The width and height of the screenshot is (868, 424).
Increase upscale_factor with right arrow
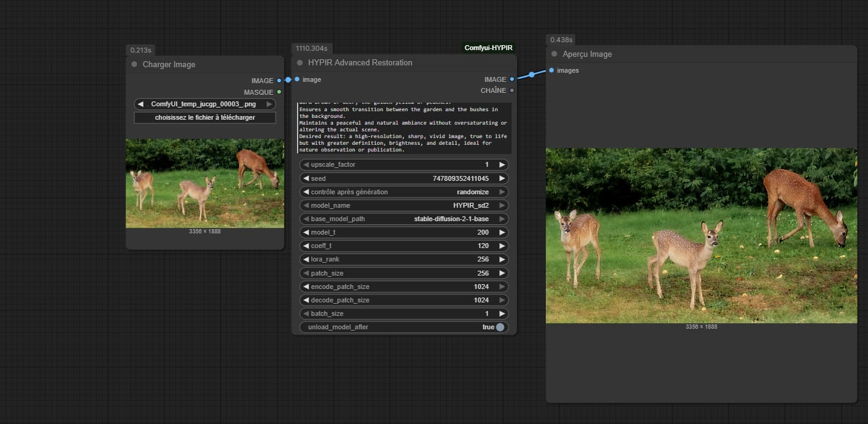click(x=502, y=165)
